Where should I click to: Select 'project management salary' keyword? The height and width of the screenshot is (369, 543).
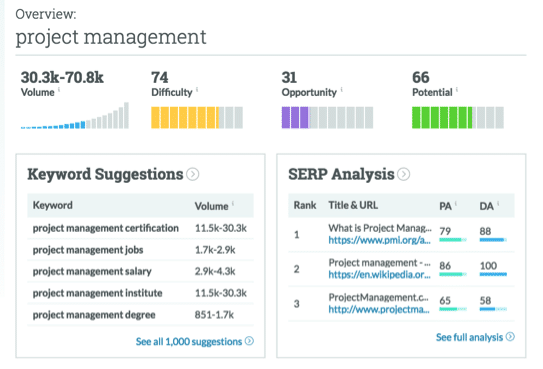tap(92, 272)
